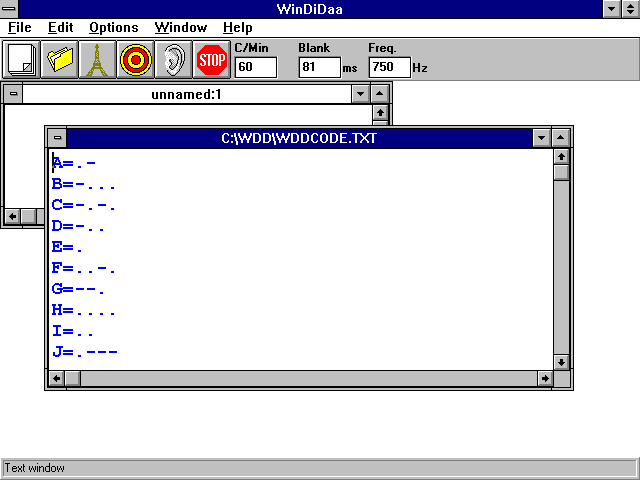Open a file with the folder icon
This screenshot has height=480, width=640.
[x=59, y=60]
